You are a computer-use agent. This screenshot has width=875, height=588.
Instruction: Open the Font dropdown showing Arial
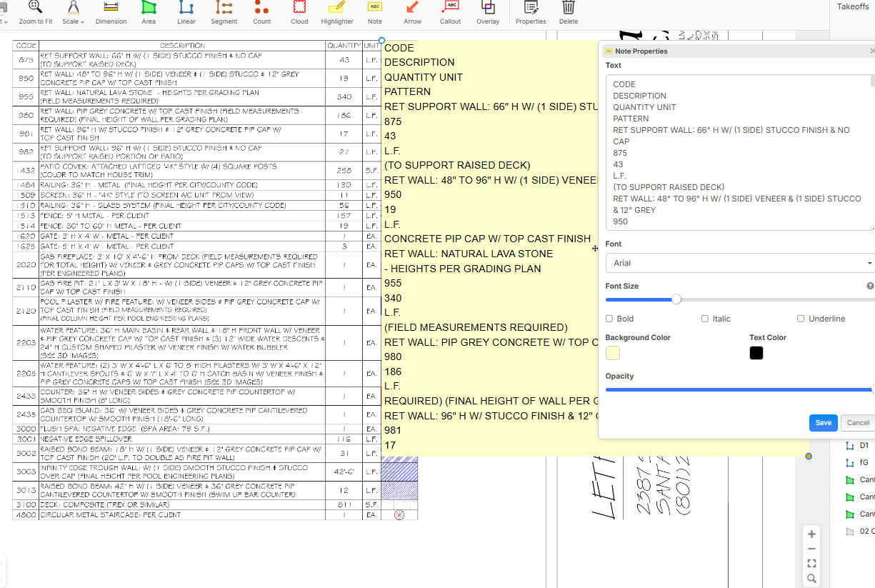740,263
